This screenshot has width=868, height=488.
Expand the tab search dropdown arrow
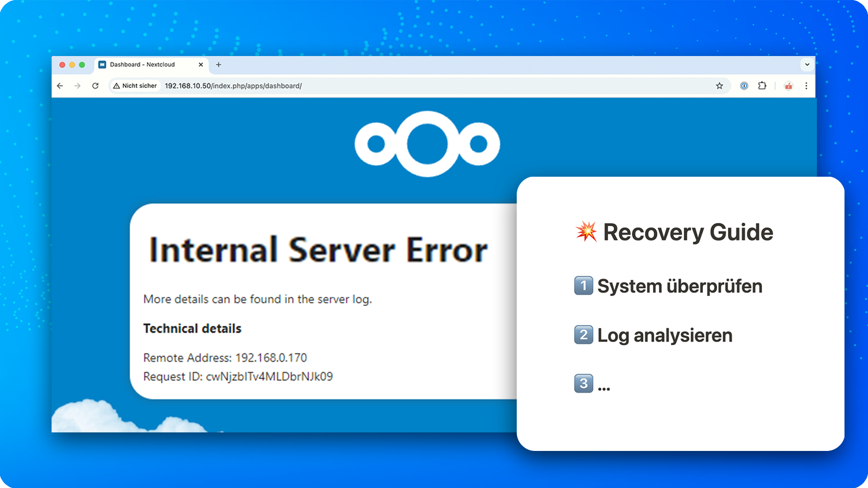pos(807,65)
